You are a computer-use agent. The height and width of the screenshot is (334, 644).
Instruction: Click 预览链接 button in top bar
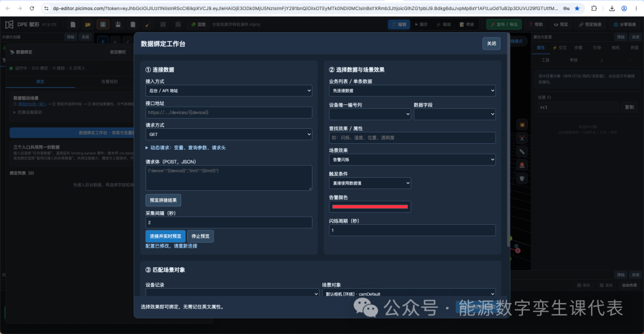pos(590,24)
